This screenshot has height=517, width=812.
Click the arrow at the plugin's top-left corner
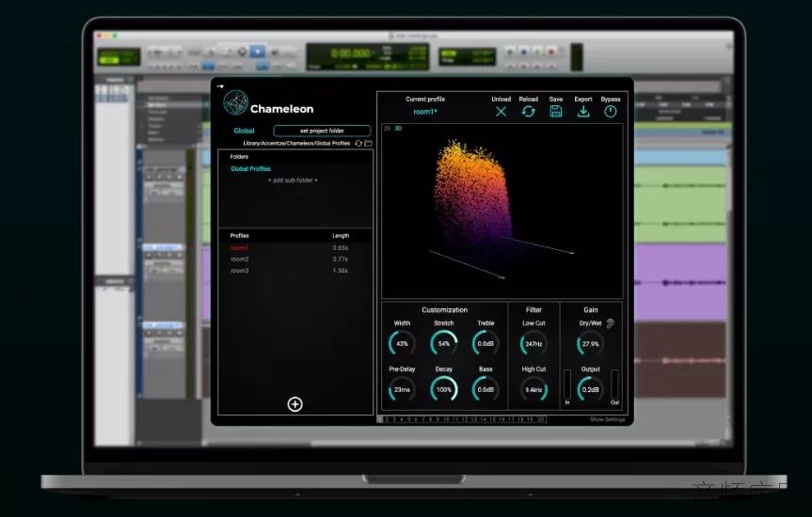[x=220, y=86]
